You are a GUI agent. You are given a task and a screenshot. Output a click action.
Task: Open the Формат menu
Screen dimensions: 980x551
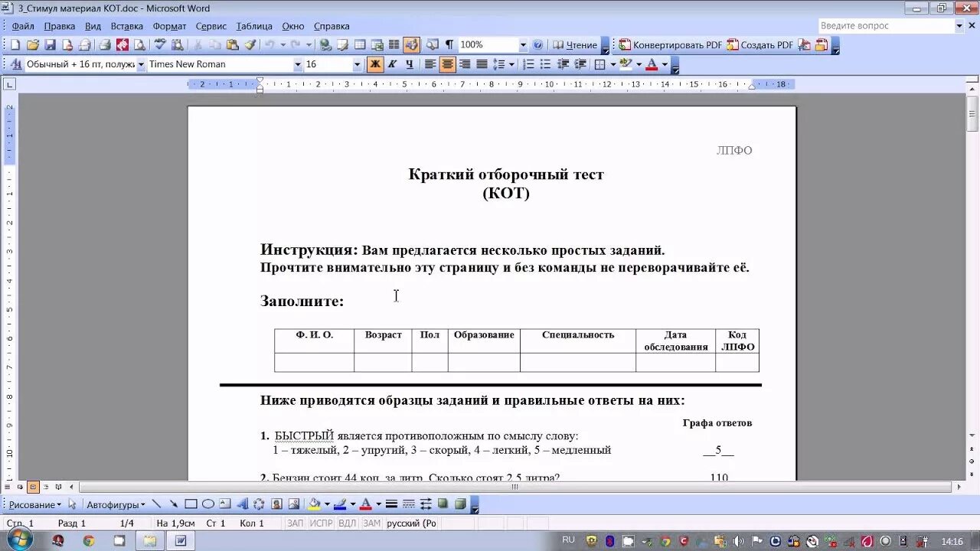coord(169,26)
